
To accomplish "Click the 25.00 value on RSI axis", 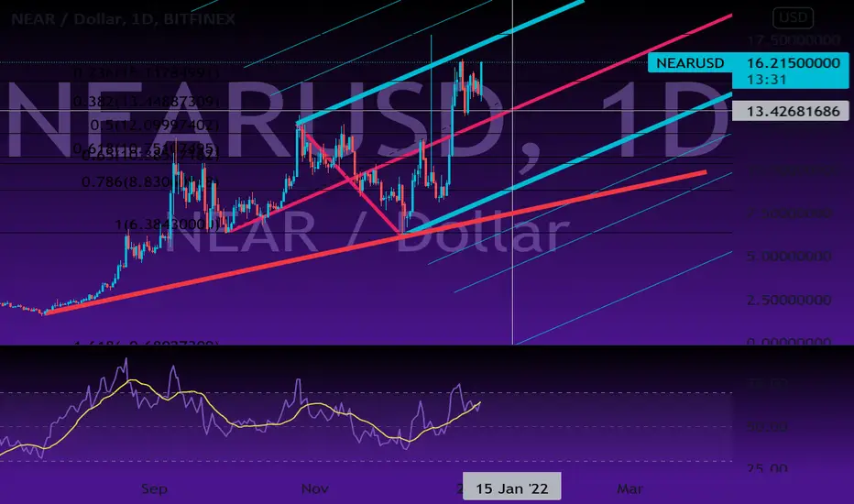I will (x=767, y=468).
